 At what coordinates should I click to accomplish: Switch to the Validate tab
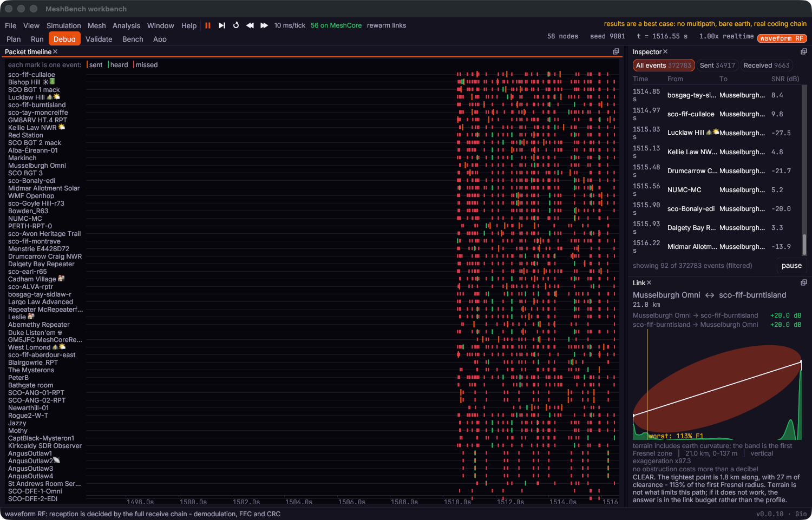(x=99, y=39)
